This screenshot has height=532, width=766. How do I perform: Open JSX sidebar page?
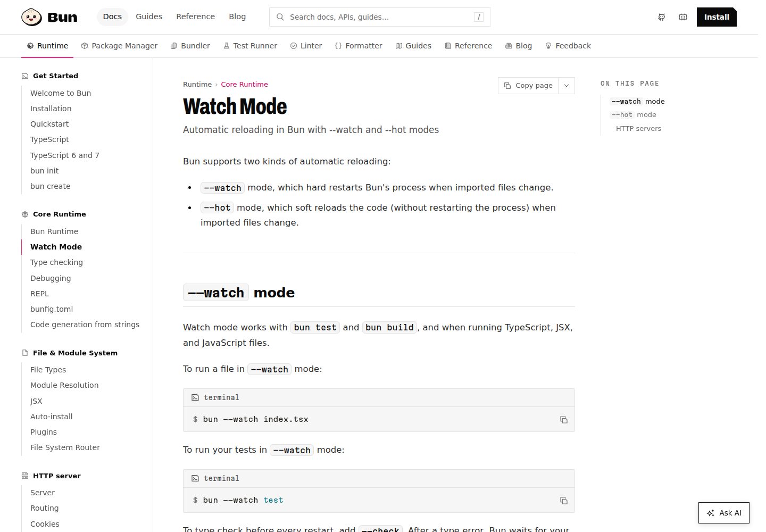(x=36, y=401)
